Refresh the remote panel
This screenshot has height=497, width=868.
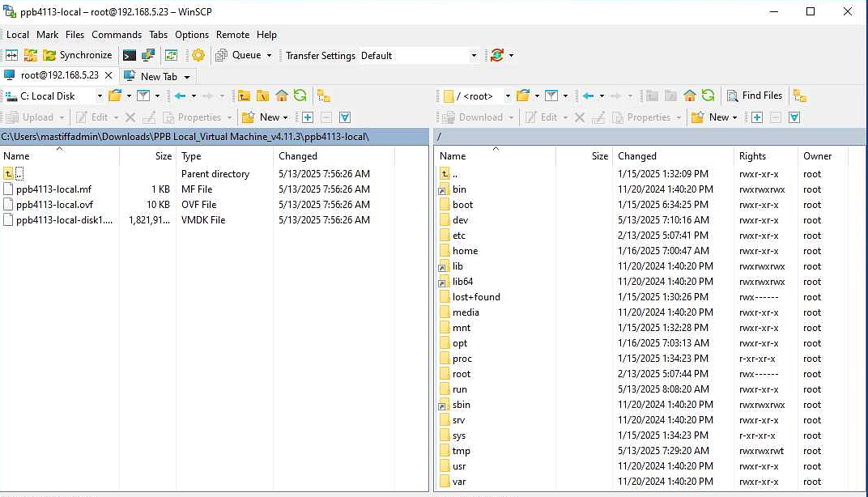[x=708, y=96]
